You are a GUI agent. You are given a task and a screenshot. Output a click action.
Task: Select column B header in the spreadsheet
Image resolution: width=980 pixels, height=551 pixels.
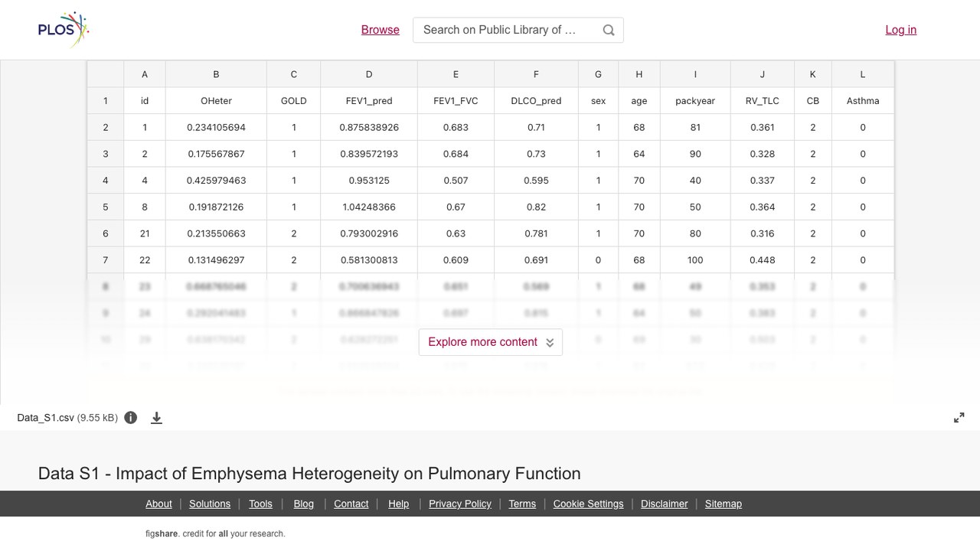[x=216, y=74]
